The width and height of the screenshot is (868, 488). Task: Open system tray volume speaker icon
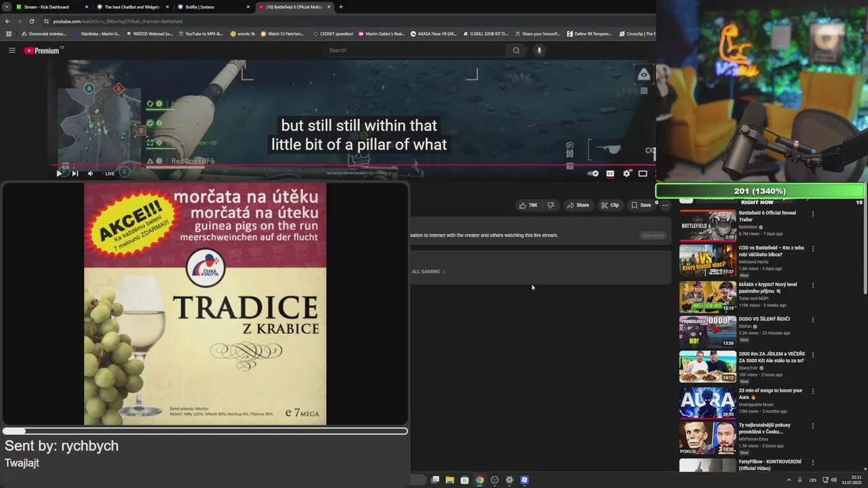(833, 480)
